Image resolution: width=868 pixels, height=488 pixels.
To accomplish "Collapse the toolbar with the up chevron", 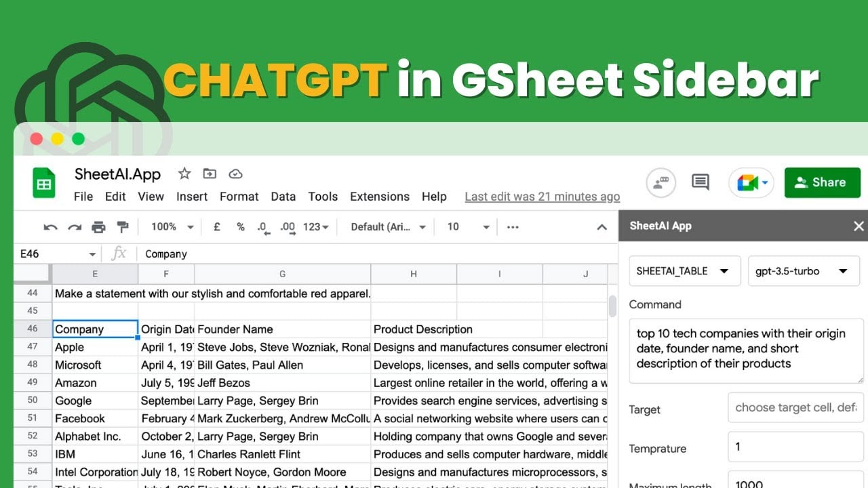I will pyautogui.click(x=601, y=227).
